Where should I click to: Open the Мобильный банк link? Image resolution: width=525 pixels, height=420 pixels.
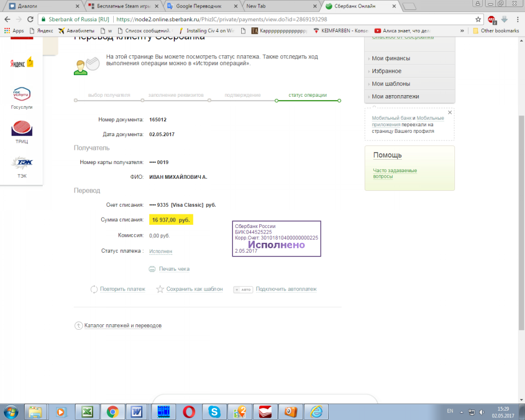point(392,118)
